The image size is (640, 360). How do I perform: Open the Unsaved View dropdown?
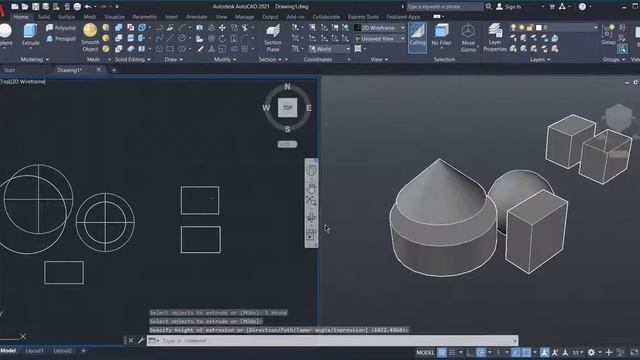tap(379, 39)
